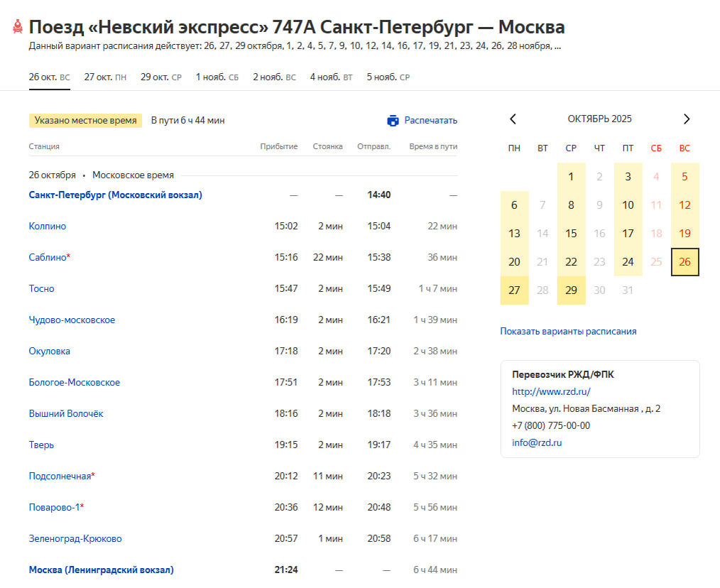Select October 17 in the calendar
Screen dimensions: 720x588
point(628,234)
